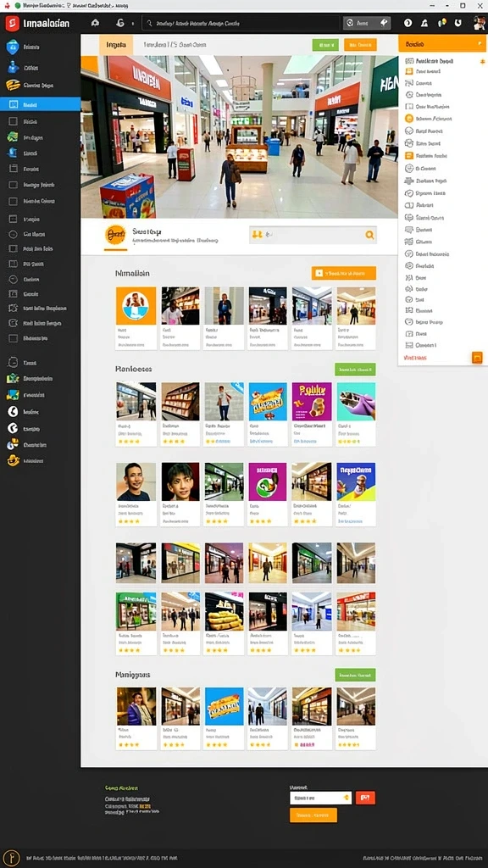Open the magenta thumbnail with green circle logo
The height and width of the screenshot is (868, 488).
click(268, 481)
